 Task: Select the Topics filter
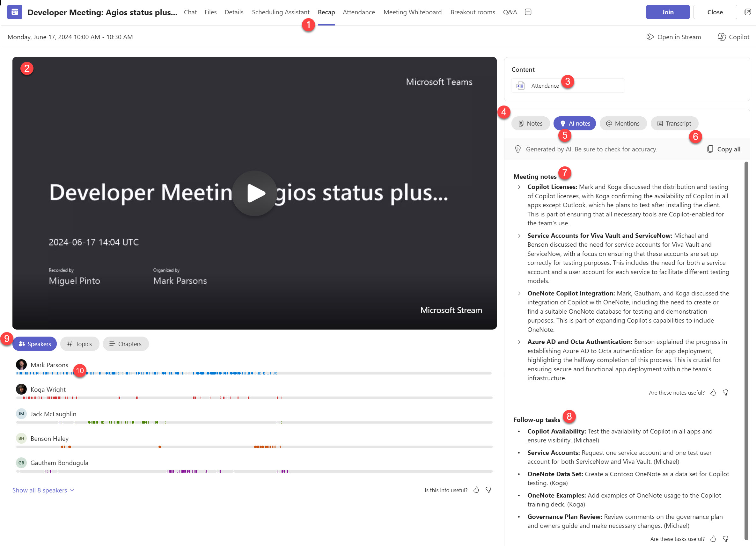tap(80, 344)
